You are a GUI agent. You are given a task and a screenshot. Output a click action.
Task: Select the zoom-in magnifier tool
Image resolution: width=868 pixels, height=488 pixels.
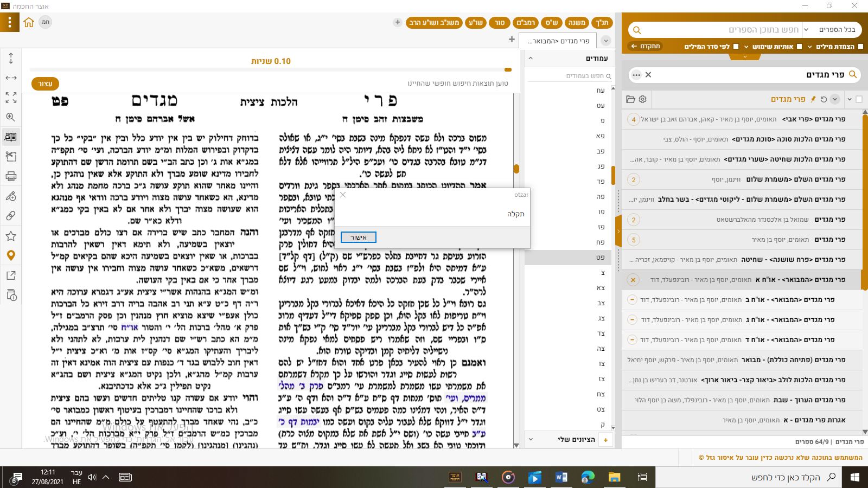pyautogui.click(x=11, y=117)
